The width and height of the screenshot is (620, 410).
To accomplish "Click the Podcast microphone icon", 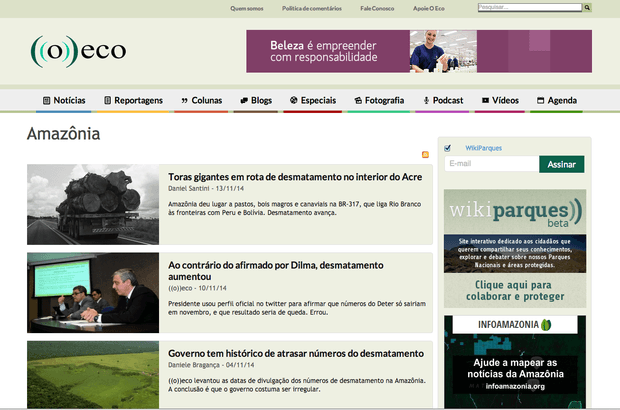I will click(x=426, y=100).
